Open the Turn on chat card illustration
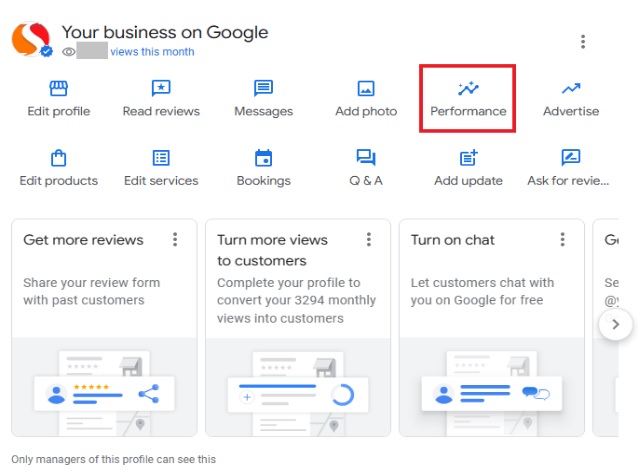 [491, 387]
